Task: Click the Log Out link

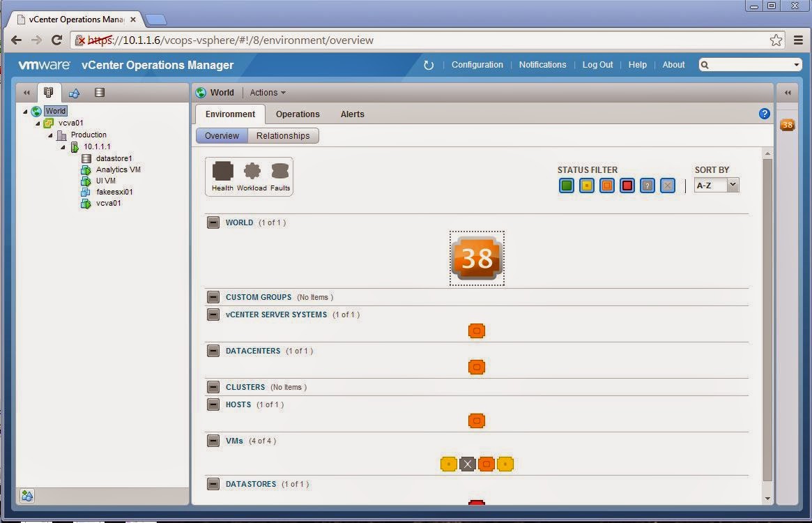Action: (597, 65)
